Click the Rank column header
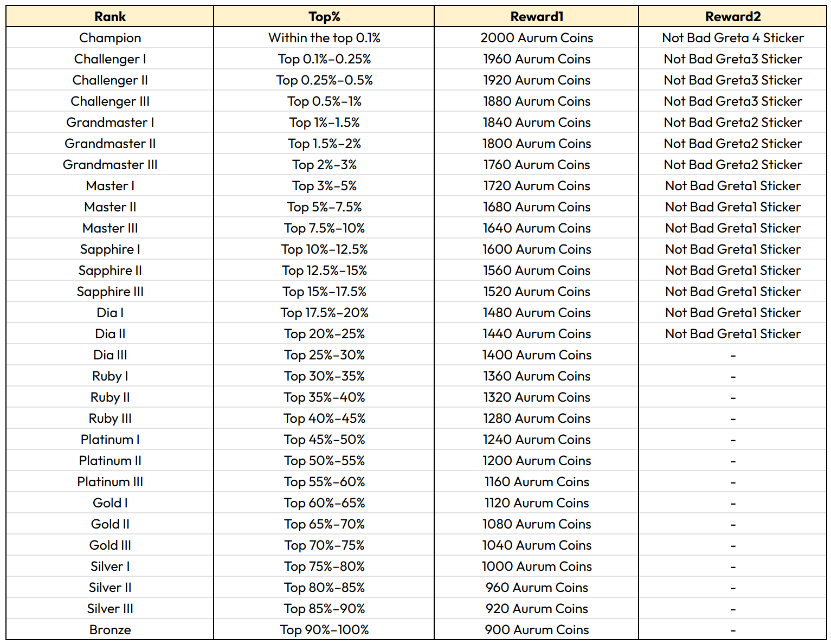Screen dimensions: 831x644 click(110, 16)
